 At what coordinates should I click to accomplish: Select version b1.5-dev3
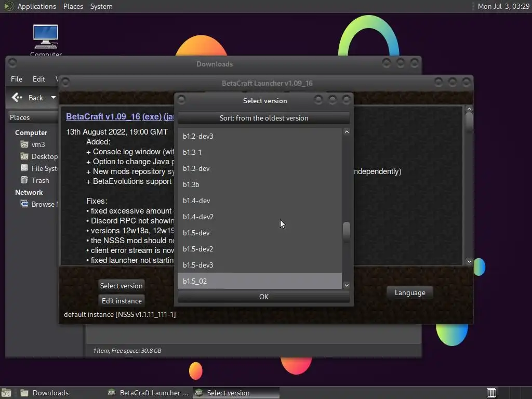260,265
